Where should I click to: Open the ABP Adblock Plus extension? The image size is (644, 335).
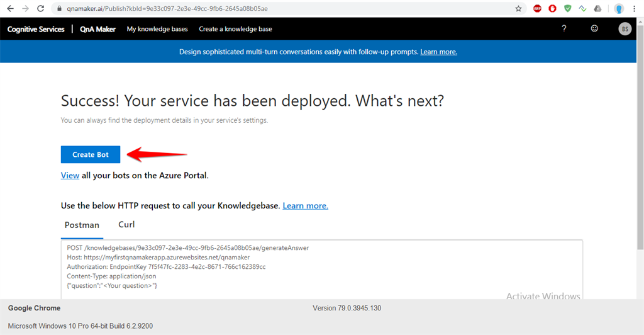(537, 9)
